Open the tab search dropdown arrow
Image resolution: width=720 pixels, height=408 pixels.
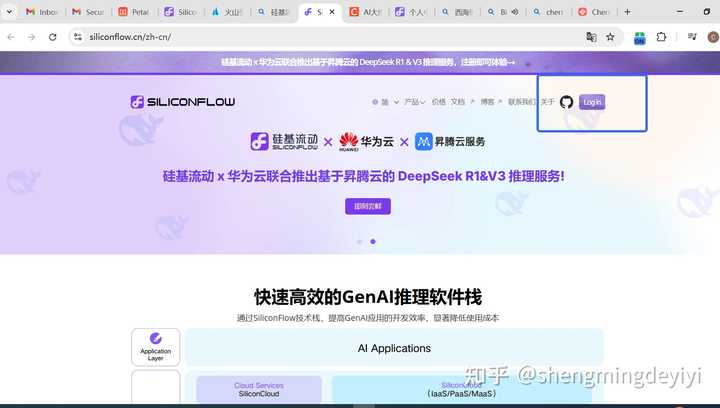9,12
